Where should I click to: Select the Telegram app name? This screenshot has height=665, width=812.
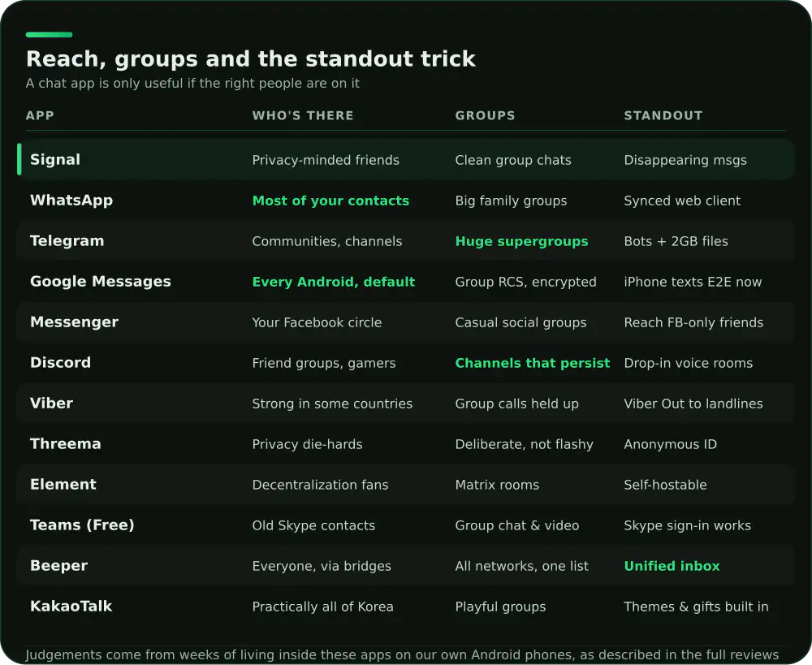point(67,241)
